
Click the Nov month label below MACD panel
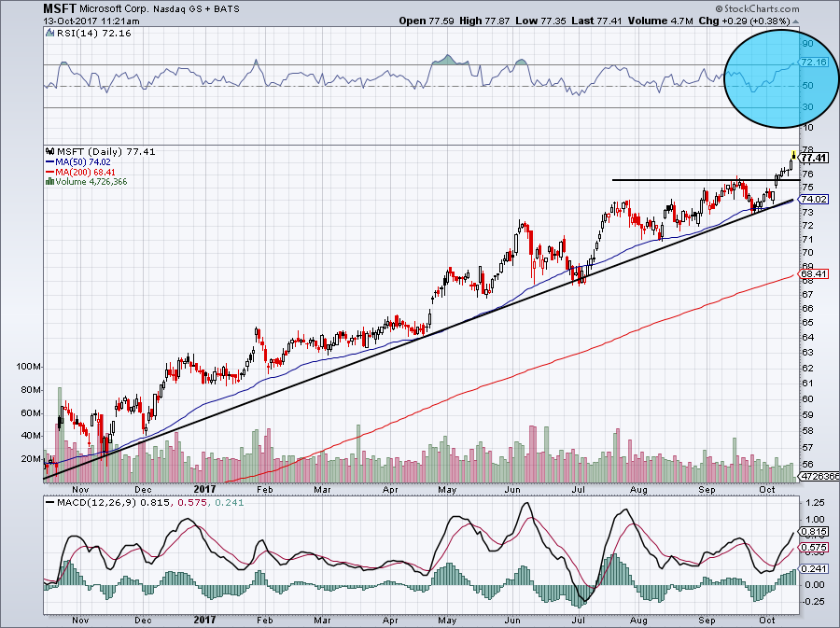point(80,620)
